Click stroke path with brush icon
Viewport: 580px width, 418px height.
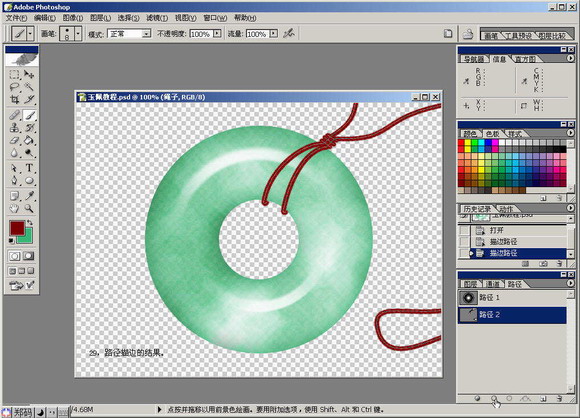tap(494, 398)
